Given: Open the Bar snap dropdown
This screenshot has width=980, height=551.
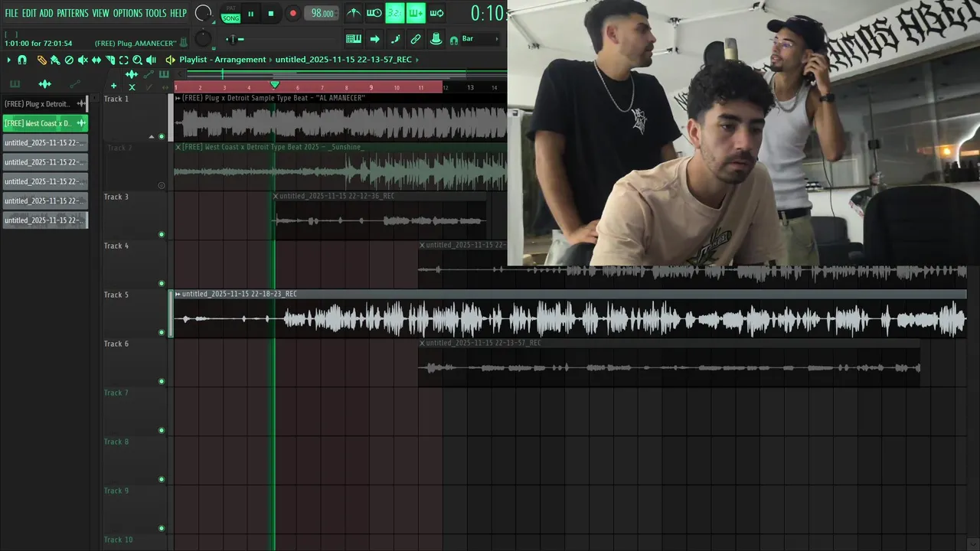Looking at the screenshot, I should [x=480, y=39].
